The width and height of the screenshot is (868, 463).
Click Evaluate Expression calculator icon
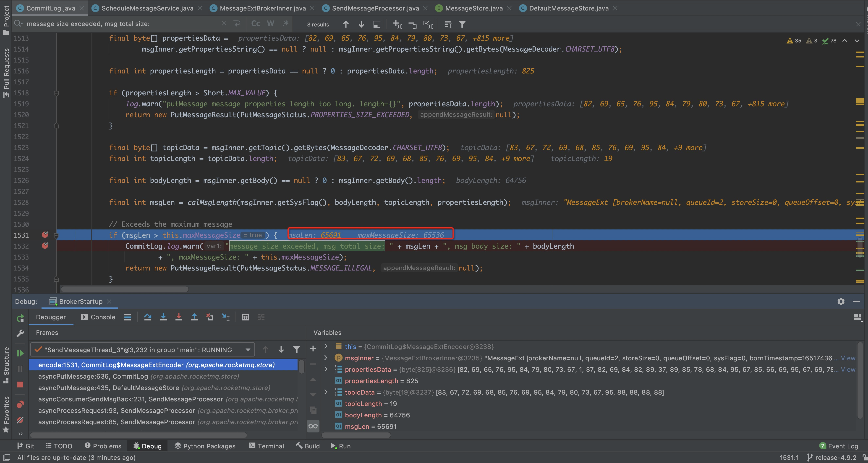point(245,317)
